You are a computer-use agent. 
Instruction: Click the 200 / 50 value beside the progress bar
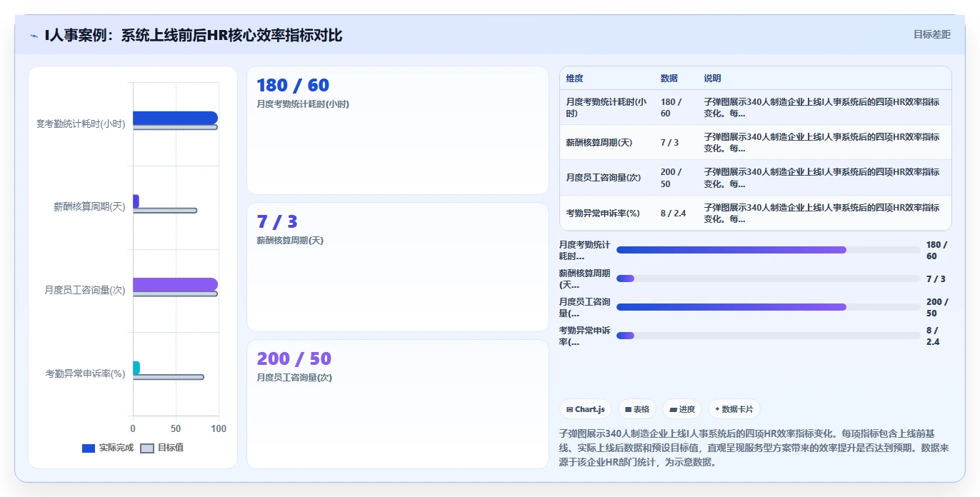937,307
